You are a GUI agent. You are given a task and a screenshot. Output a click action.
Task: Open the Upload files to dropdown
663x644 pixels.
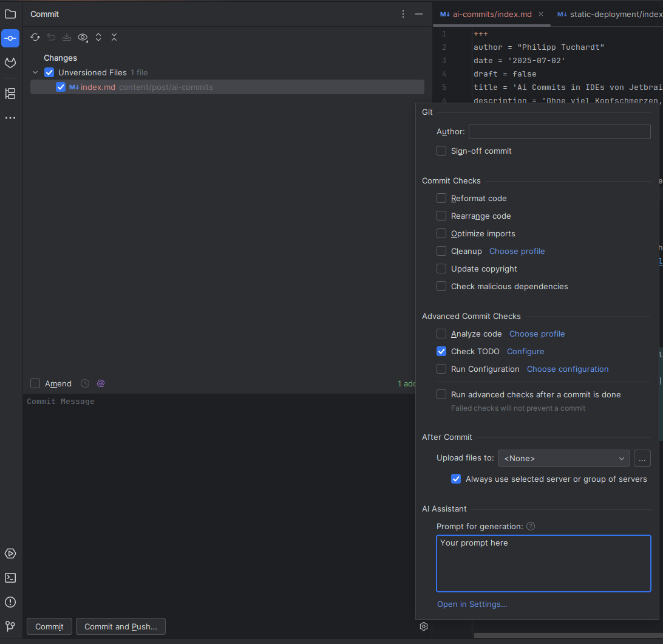pyautogui.click(x=563, y=458)
